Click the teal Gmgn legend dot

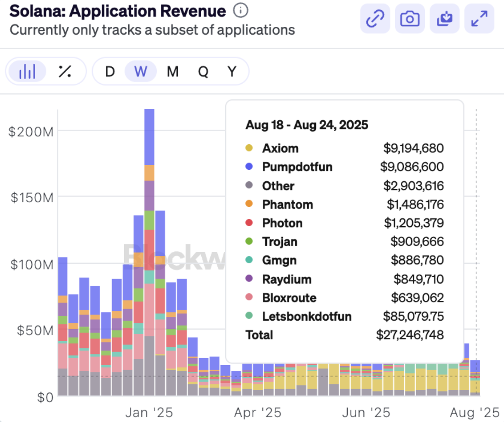[249, 260]
